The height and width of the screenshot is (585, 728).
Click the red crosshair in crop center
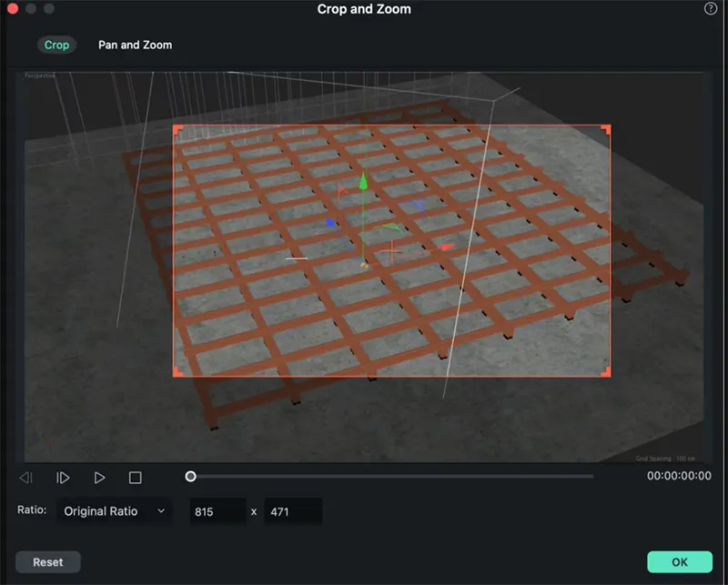[x=392, y=251]
